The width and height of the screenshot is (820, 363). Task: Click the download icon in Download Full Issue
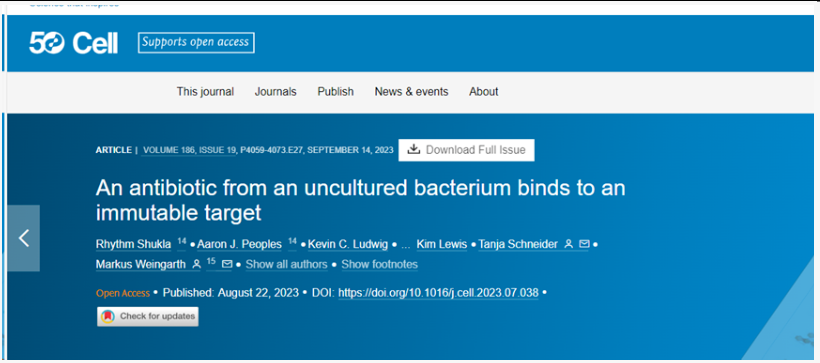(x=414, y=150)
